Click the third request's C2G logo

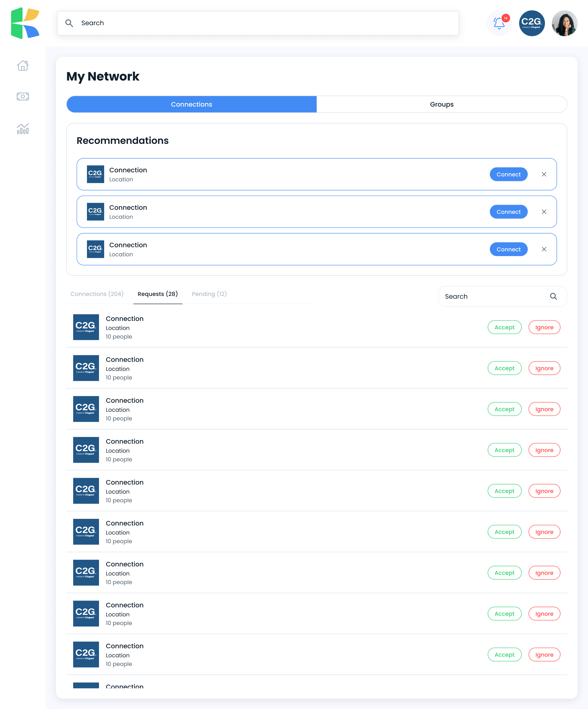click(x=86, y=409)
